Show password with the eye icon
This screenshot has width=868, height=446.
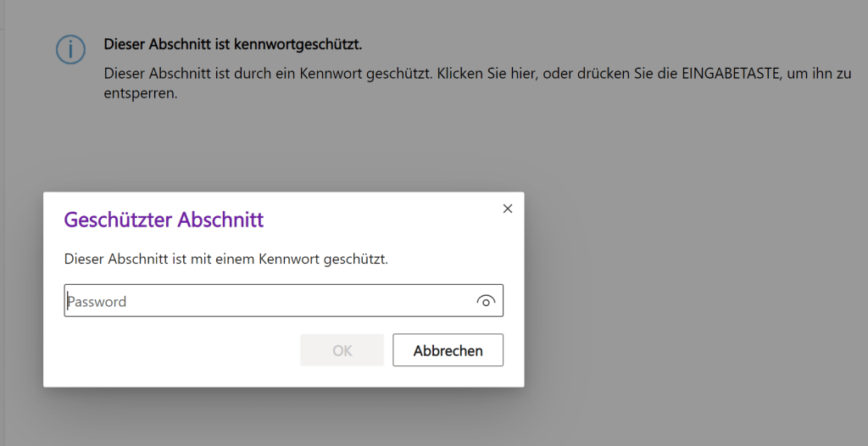pos(486,301)
